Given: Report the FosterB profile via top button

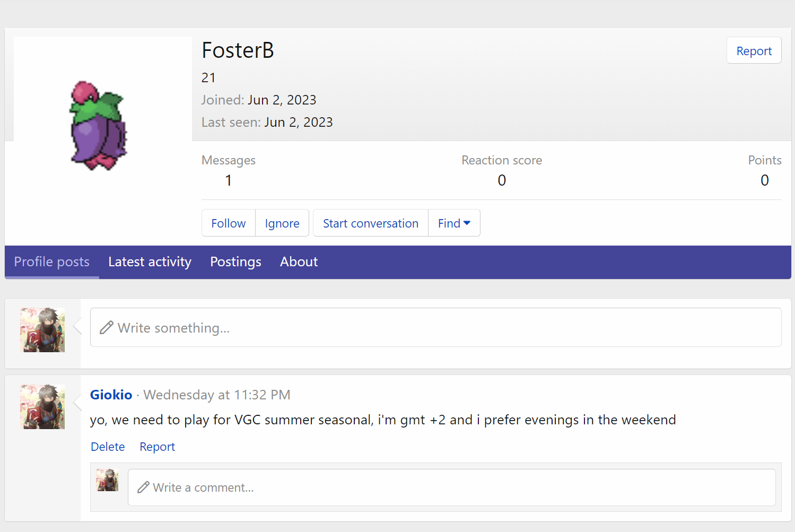Looking at the screenshot, I should point(753,51).
